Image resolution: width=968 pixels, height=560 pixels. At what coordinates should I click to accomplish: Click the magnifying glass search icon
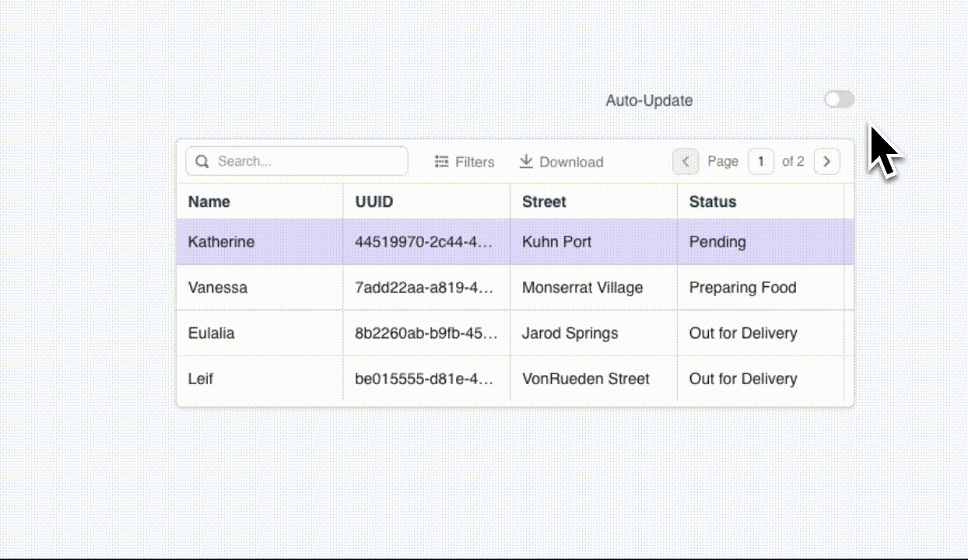[x=202, y=161]
